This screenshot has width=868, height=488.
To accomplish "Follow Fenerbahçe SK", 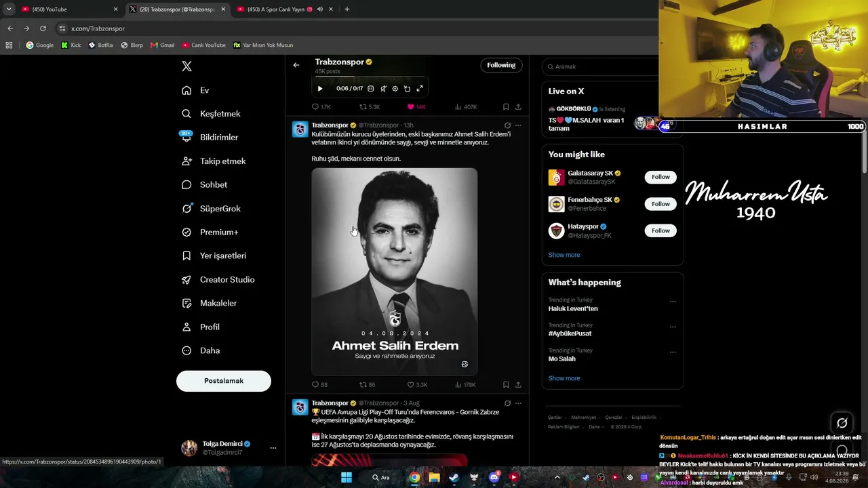I will tap(660, 204).
